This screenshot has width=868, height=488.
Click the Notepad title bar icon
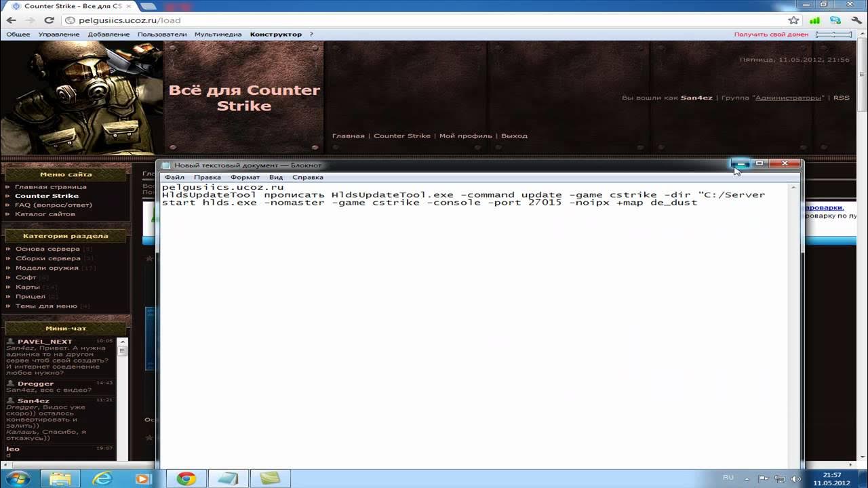click(x=166, y=165)
